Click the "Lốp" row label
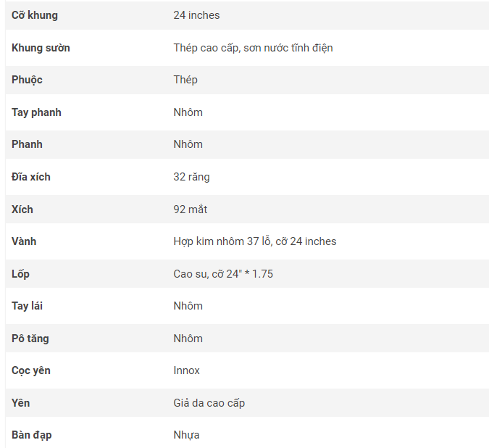Image resolution: width=489 pixels, height=448 pixels. click(20, 274)
